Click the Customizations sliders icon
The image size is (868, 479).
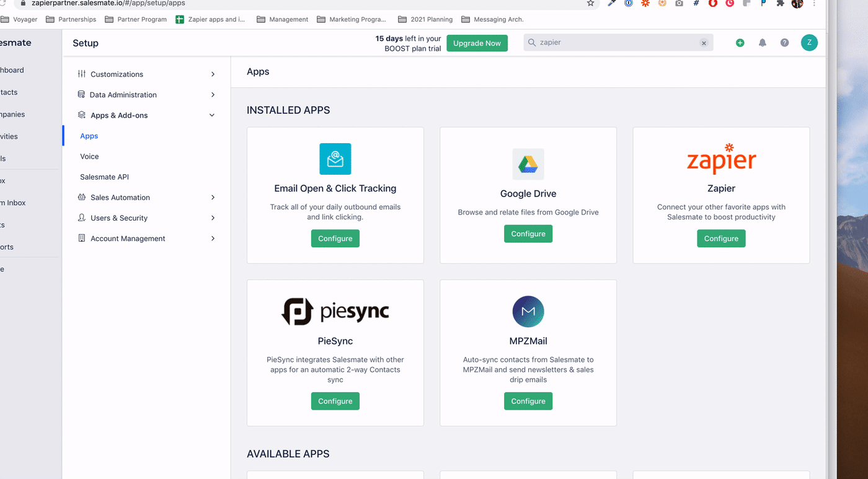tap(82, 74)
